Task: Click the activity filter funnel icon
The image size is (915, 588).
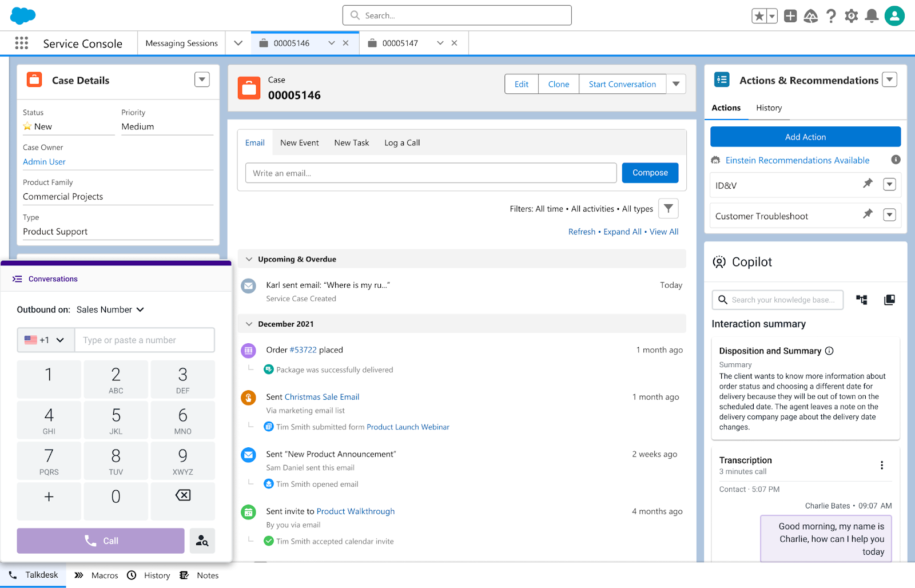Action: 668,209
